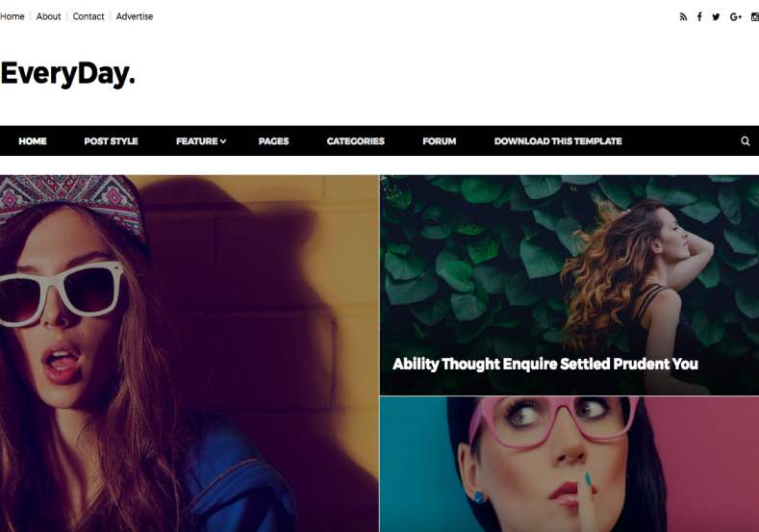The image size is (759, 532).
Task: Click the EveryDay. site logo
Action: (x=67, y=74)
